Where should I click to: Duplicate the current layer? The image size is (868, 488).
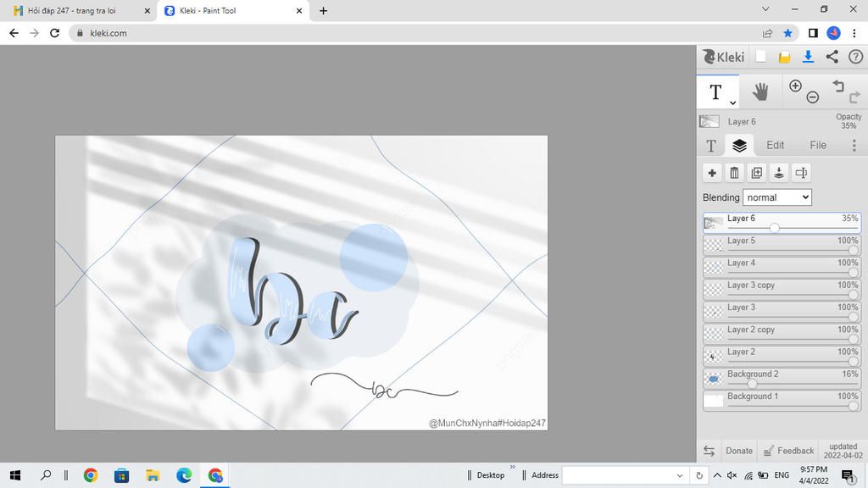[x=756, y=173]
